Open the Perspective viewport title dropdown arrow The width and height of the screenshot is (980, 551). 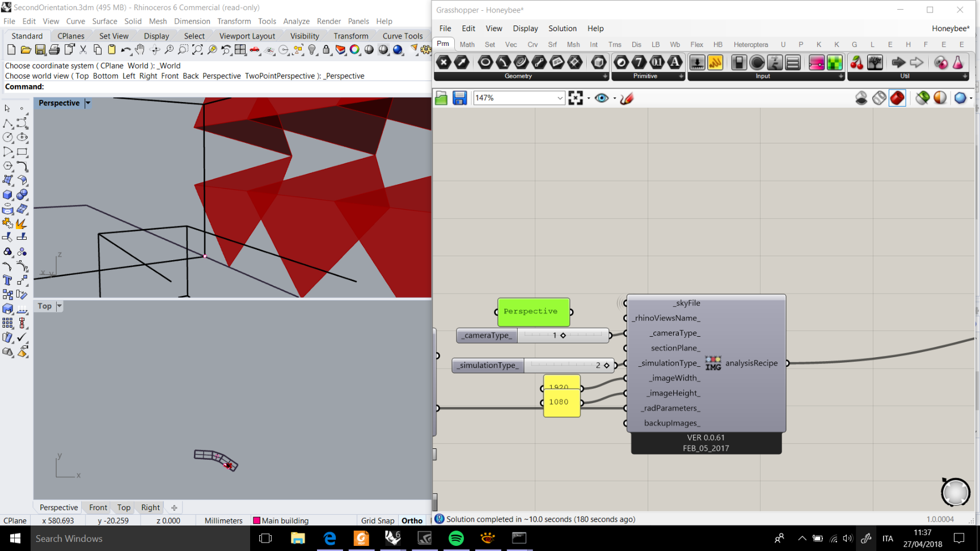(x=88, y=103)
